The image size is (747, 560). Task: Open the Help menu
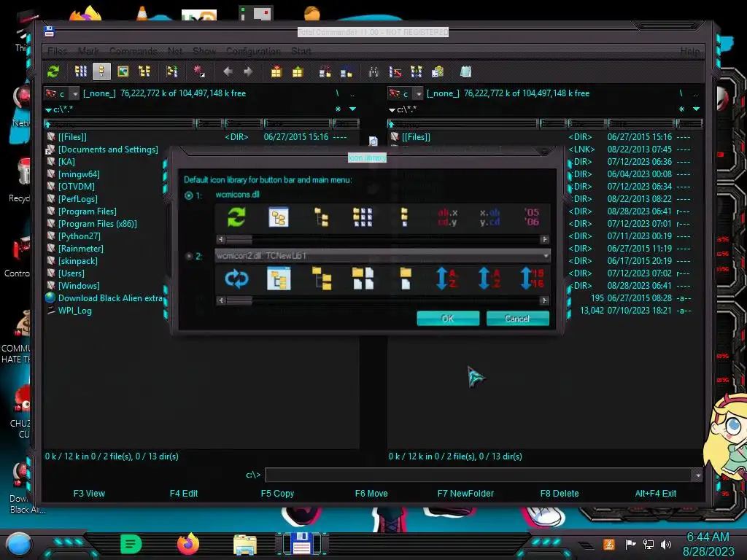[x=690, y=51]
